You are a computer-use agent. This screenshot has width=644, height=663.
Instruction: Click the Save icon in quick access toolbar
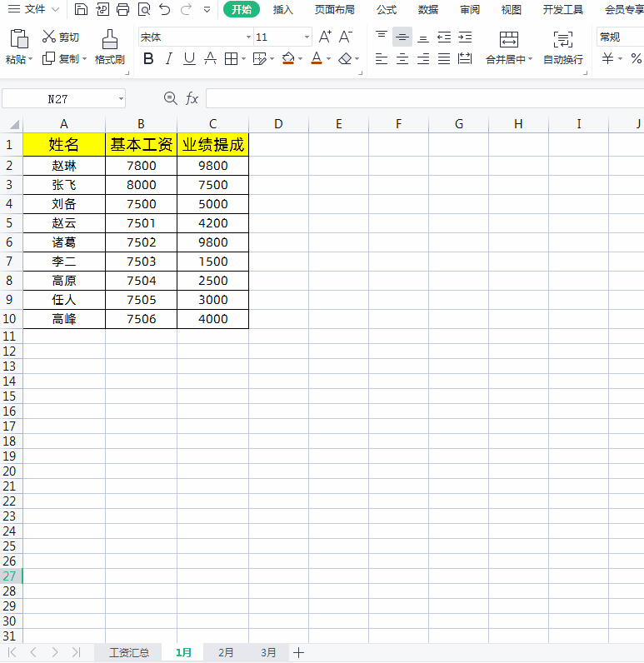(x=81, y=9)
